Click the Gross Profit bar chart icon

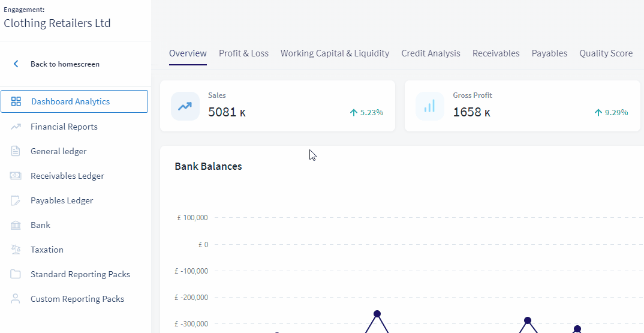429,106
